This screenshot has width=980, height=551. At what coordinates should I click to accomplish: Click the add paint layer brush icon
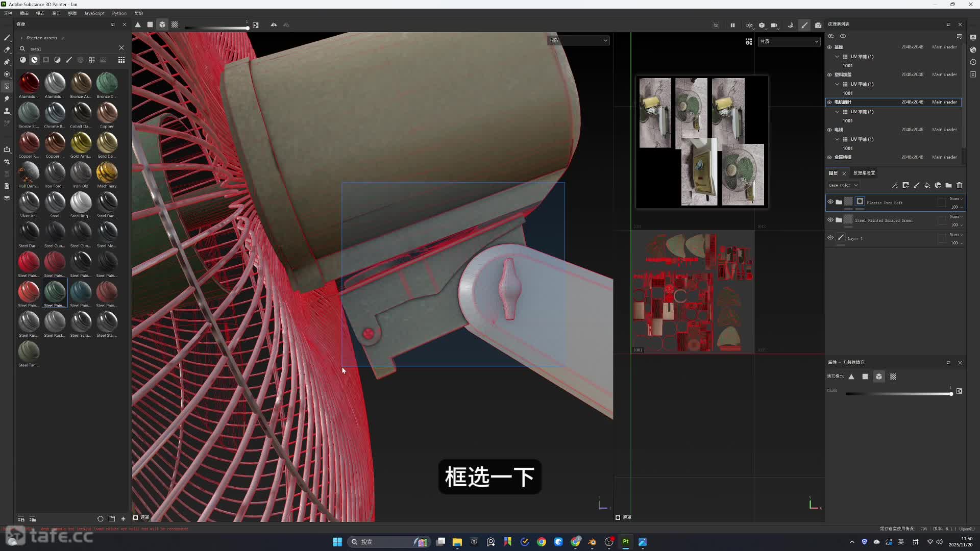click(916, 185)
